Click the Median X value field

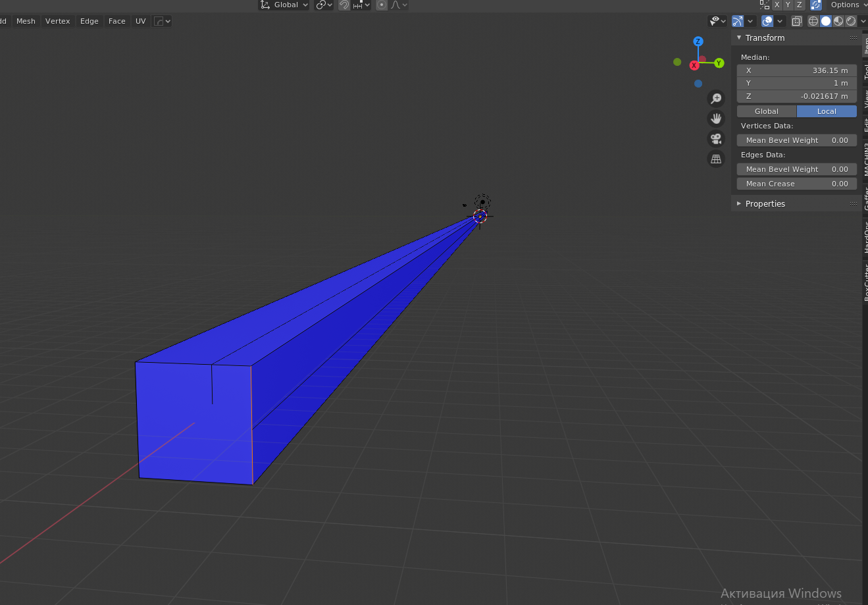(797, 70)
